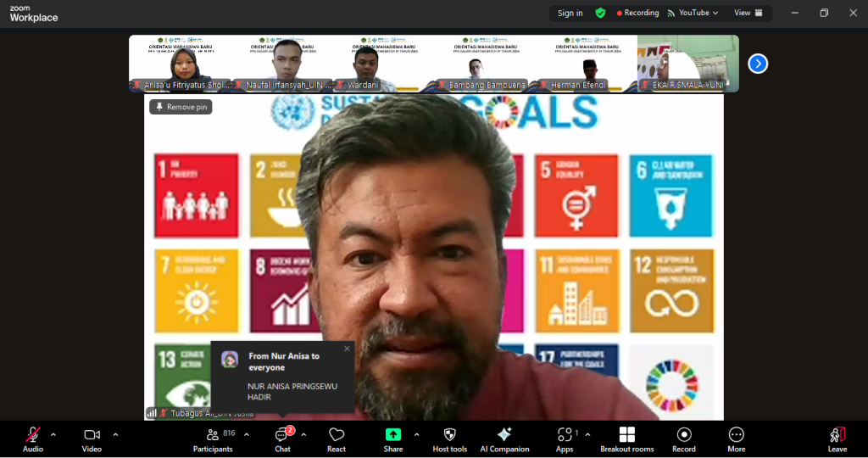Click the React heart icon
The width and height of the screenshot is (868, 458).
[x=337, y=438]
